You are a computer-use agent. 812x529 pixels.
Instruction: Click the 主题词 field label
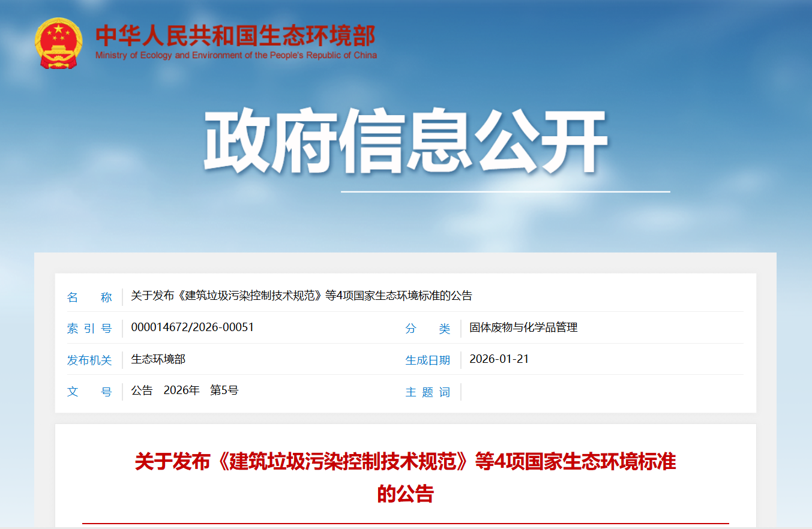(427, 392)
